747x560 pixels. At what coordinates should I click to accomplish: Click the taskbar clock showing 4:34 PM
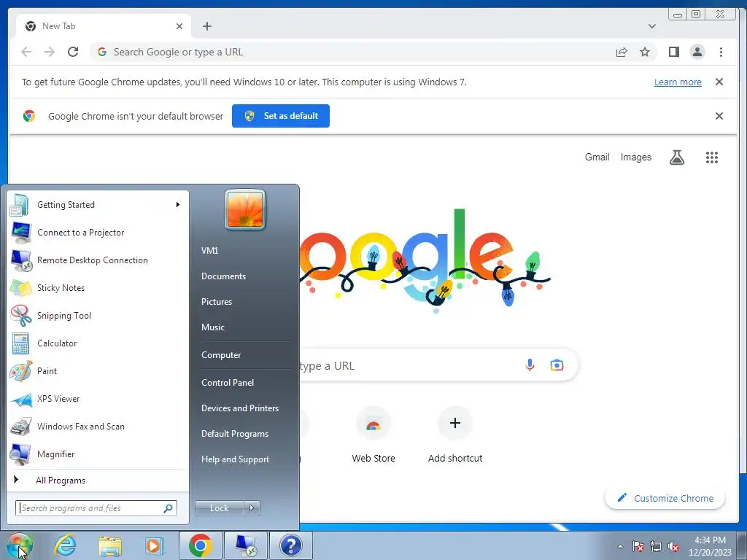click(x=710, y=546)
